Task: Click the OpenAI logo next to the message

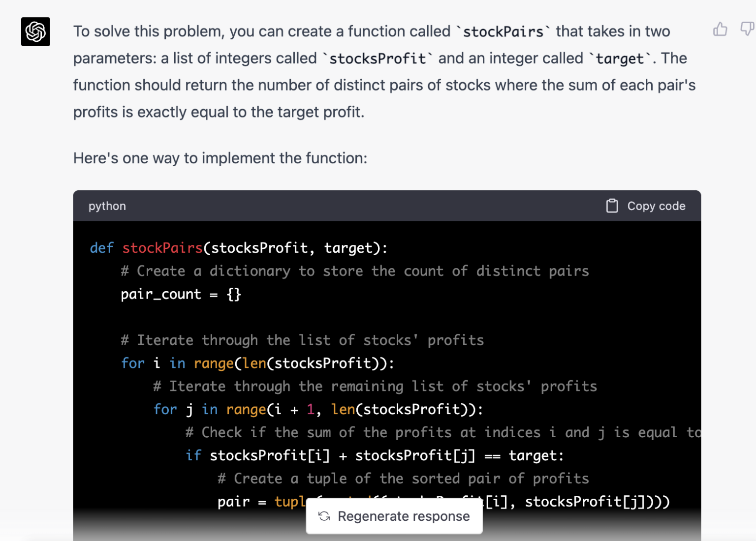Action: click(35, 31)
